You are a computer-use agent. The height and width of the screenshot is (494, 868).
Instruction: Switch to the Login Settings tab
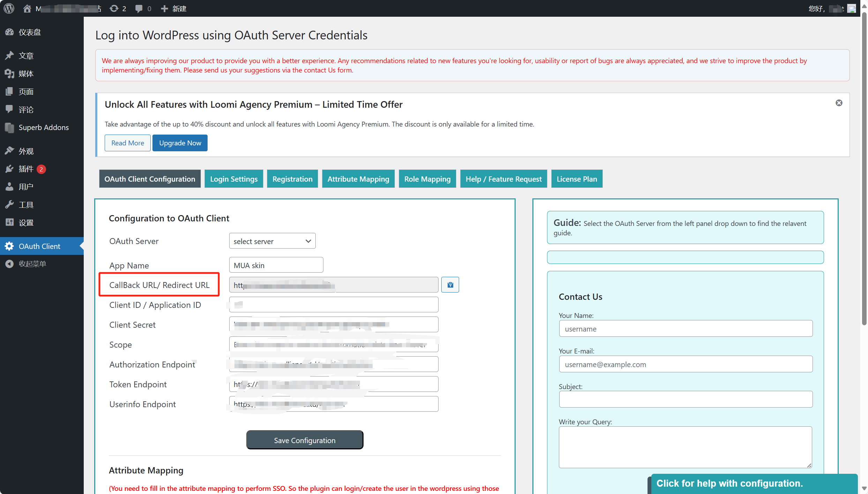pyautogui.click(x=234, y=179)
